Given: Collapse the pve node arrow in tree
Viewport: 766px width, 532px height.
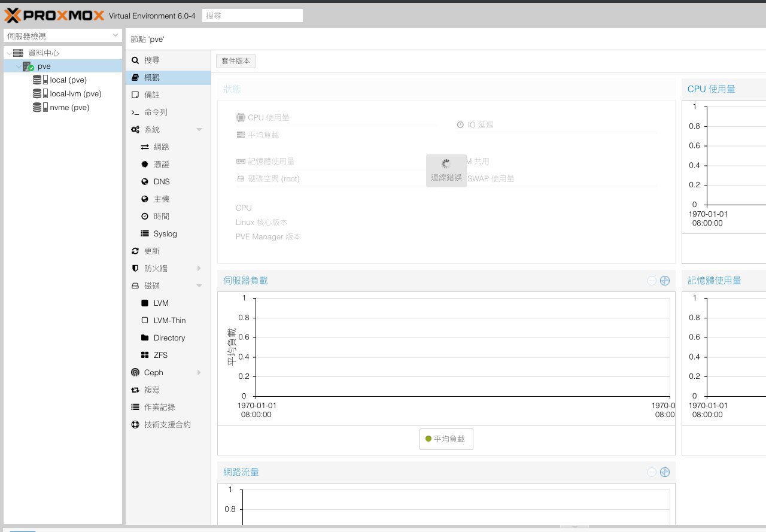Looking at the screenshot, I should point(19,66).
